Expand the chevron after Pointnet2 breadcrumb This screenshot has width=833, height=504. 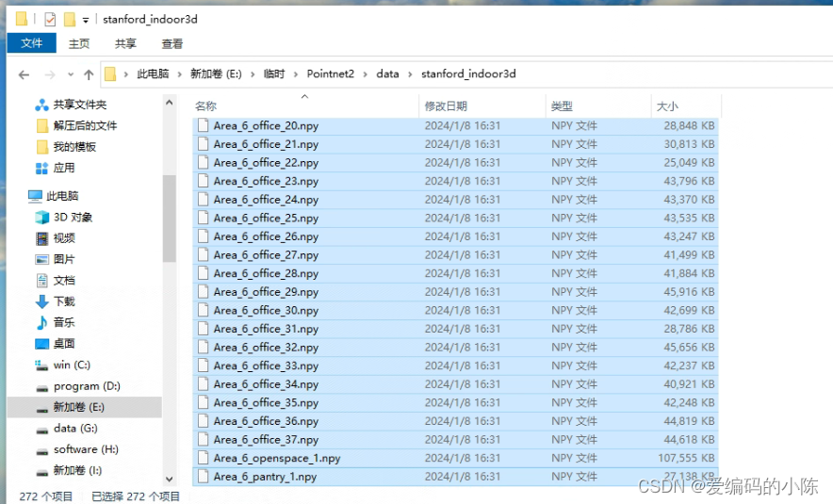tap(365, 74)
